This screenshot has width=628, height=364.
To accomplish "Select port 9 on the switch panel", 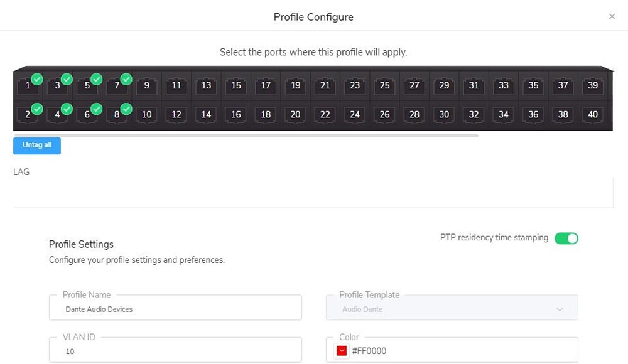I will coord(146,85).
